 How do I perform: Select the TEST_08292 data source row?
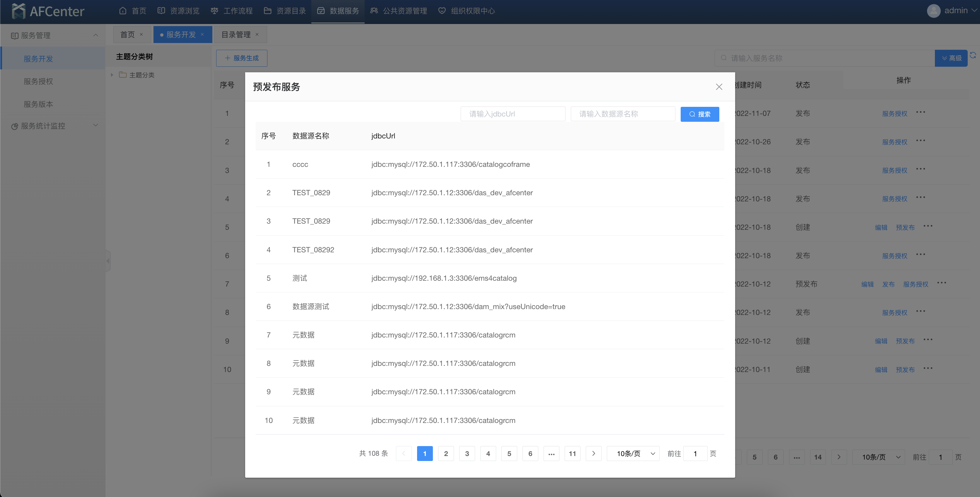(x=313, y=250)
